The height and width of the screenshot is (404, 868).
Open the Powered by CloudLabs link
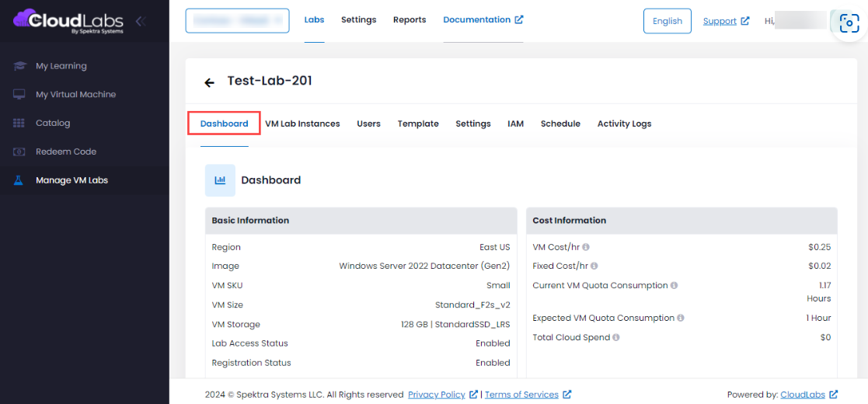coord(803,395)
